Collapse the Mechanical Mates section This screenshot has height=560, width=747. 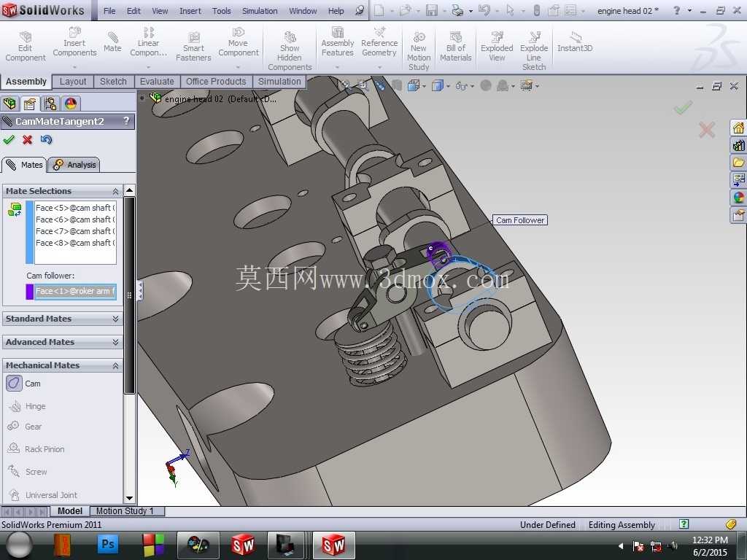point(115,366)
